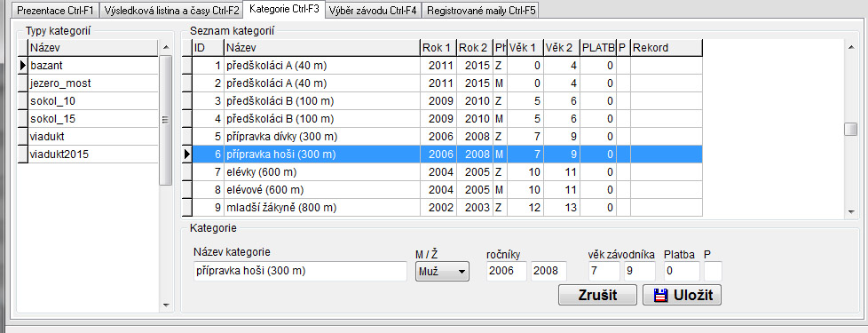Open the M / Ž gender dropdown
The image size is (868, 333).
[x=442, y=272]
